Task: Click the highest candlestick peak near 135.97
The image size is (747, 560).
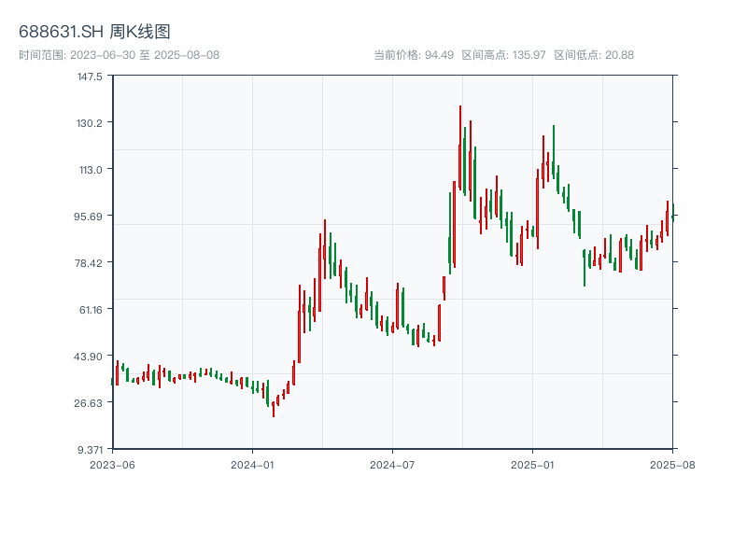Action: coord(460,147)
